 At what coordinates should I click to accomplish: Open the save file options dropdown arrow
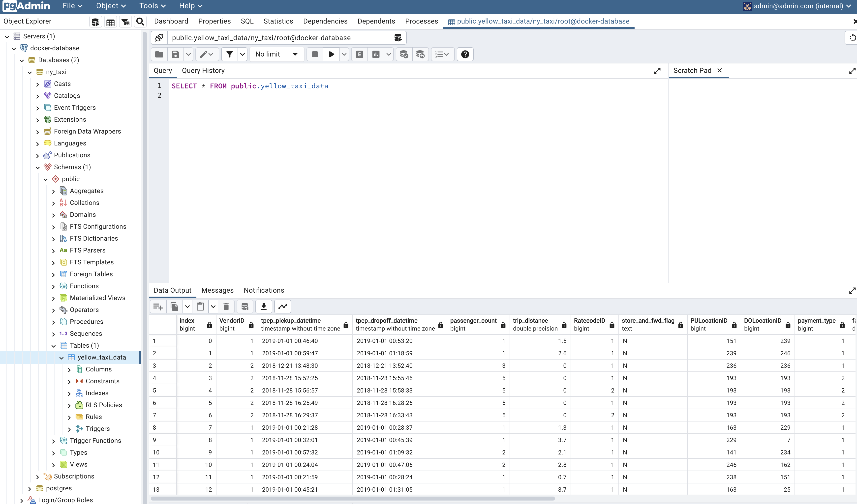coord(188,54)
